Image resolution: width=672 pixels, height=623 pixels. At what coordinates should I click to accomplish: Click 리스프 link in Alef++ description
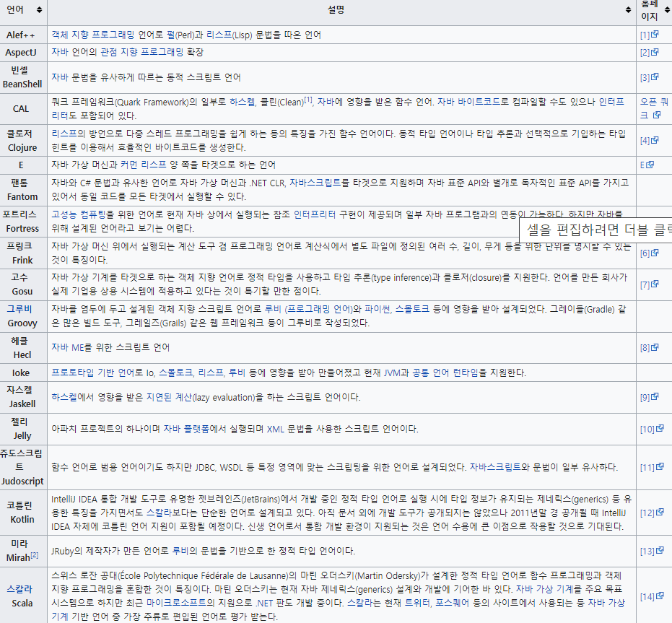(x=219, y=35)
